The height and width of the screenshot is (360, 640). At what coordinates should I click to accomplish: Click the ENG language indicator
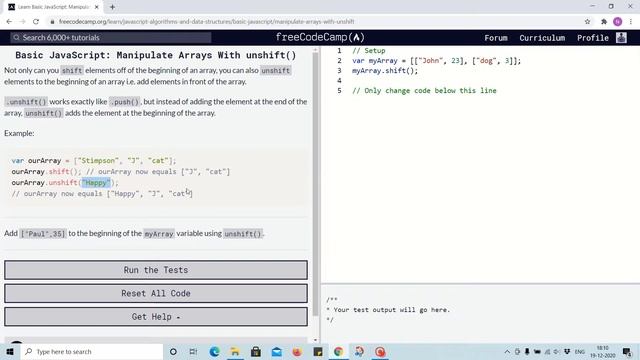click(x=580, y=351)
